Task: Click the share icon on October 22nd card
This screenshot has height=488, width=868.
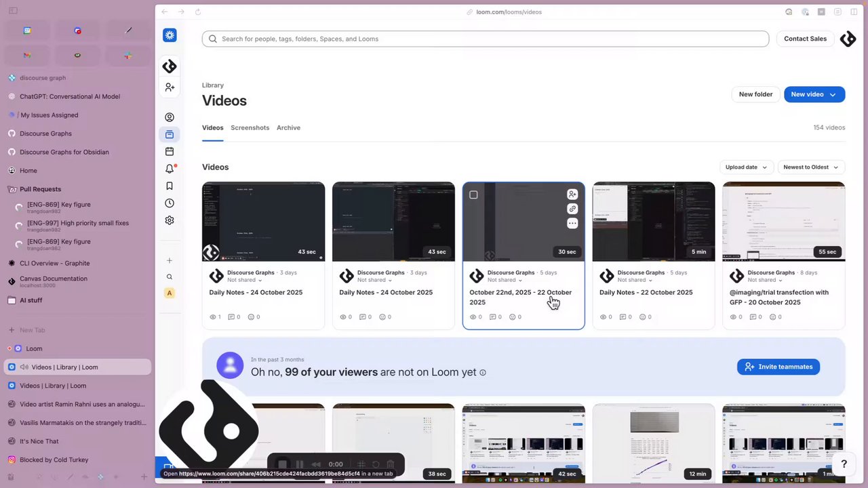Action: click(572, 195)
